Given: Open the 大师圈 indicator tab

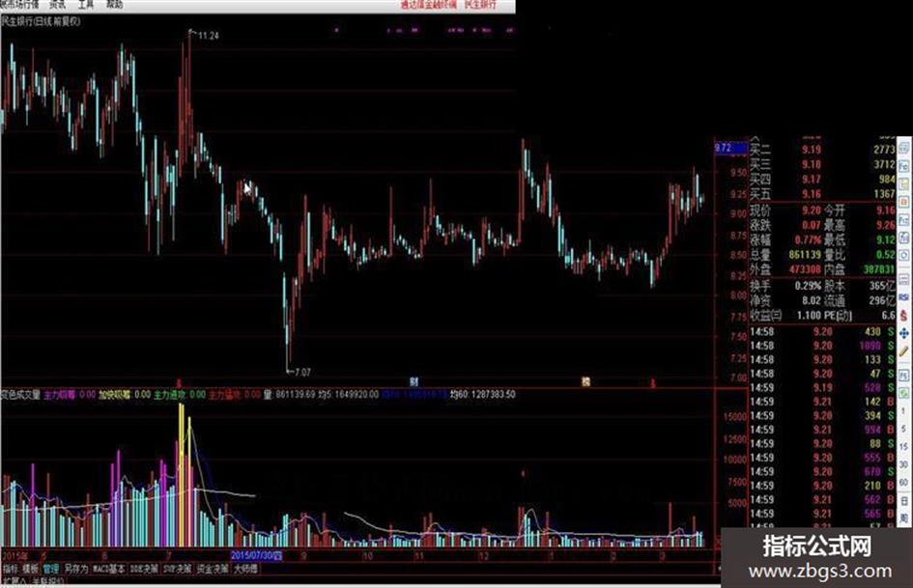Looking at the screenshot, I should [245, 569].
